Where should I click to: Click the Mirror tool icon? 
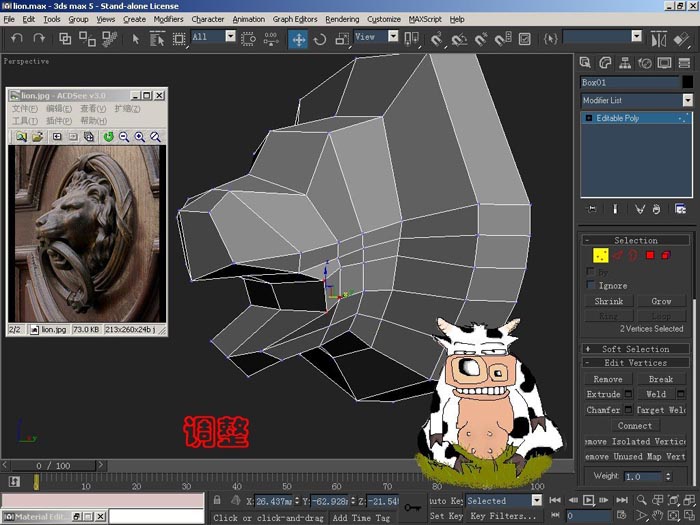pyautogui.click(x=658, y=39)
